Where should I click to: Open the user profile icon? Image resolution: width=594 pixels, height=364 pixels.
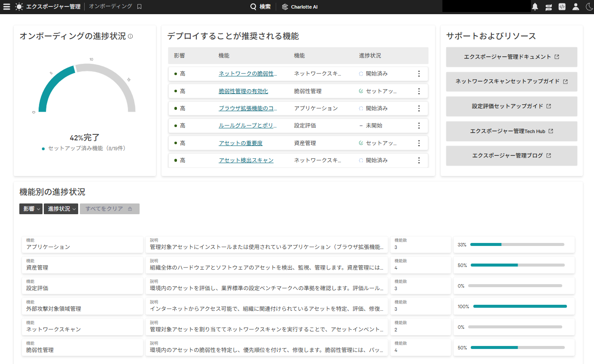click(576, 6)
